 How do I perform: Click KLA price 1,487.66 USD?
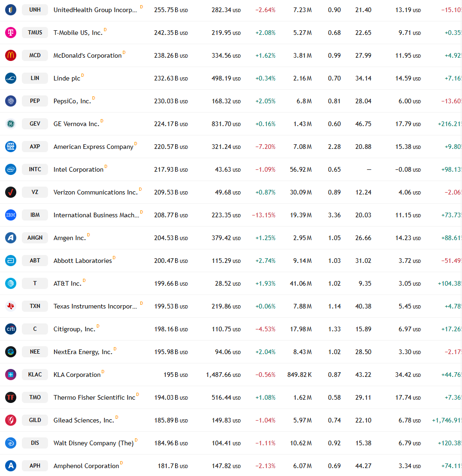click(x=224, y=375)
